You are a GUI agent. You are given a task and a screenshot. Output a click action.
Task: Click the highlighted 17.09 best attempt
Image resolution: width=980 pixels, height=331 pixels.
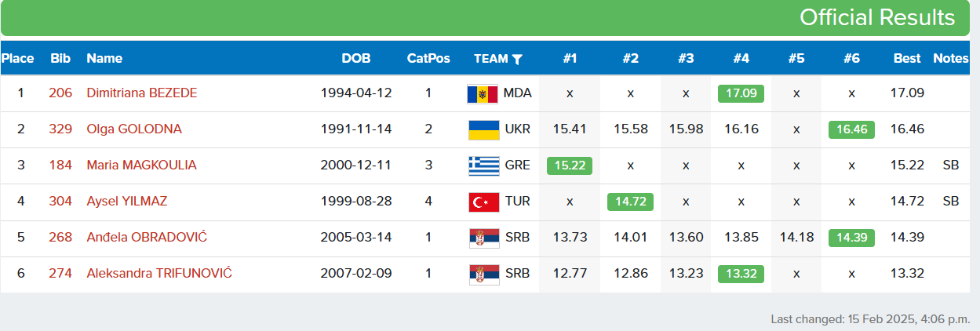click(x=741, y=93)
